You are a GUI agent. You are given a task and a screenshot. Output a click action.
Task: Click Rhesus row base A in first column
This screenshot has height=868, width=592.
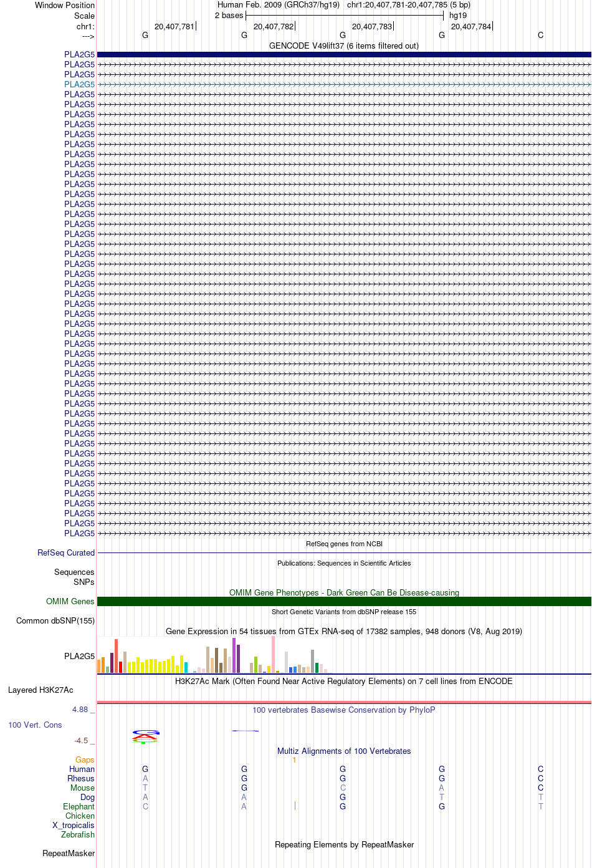145,778
